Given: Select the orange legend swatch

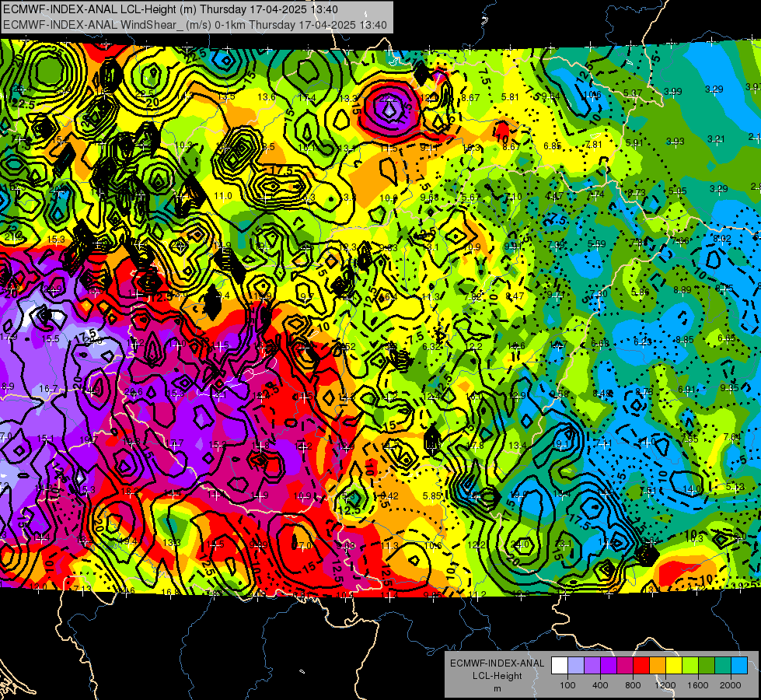Looking at the screenshot, I should (x=658, y=666).
